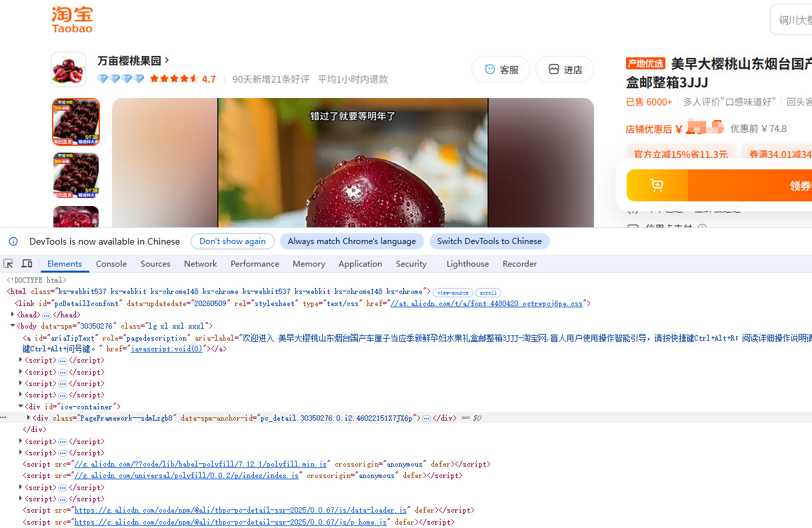Image resolution: width=812 pixels, height=528 pixels.
Task: Click the ellipsis inside the head tag
Action: pos(47,315)
